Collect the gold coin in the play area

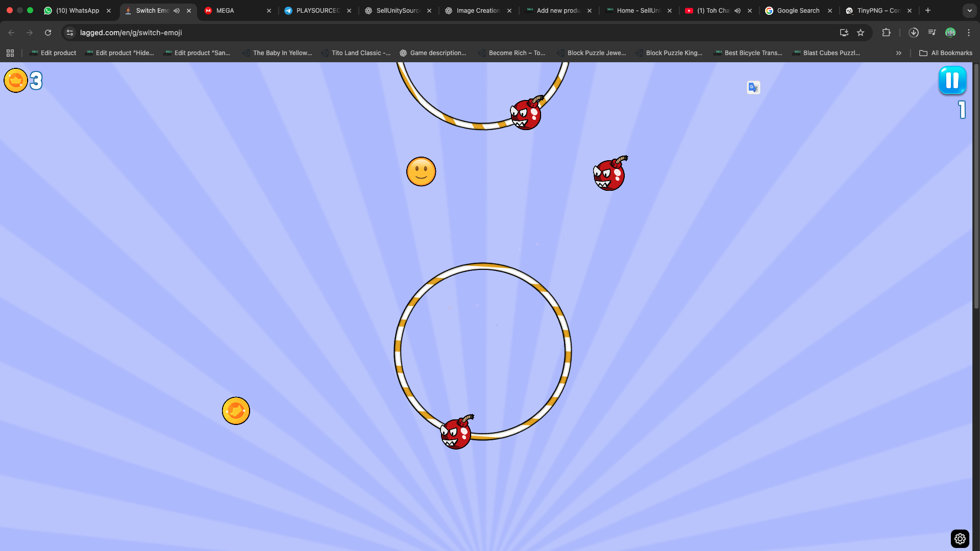pos(236,411)
